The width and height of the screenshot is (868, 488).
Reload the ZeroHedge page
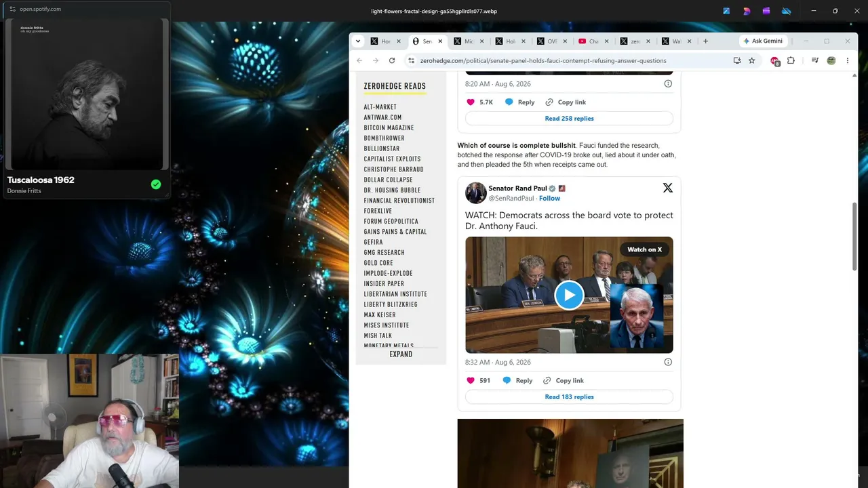coord(392,60)
